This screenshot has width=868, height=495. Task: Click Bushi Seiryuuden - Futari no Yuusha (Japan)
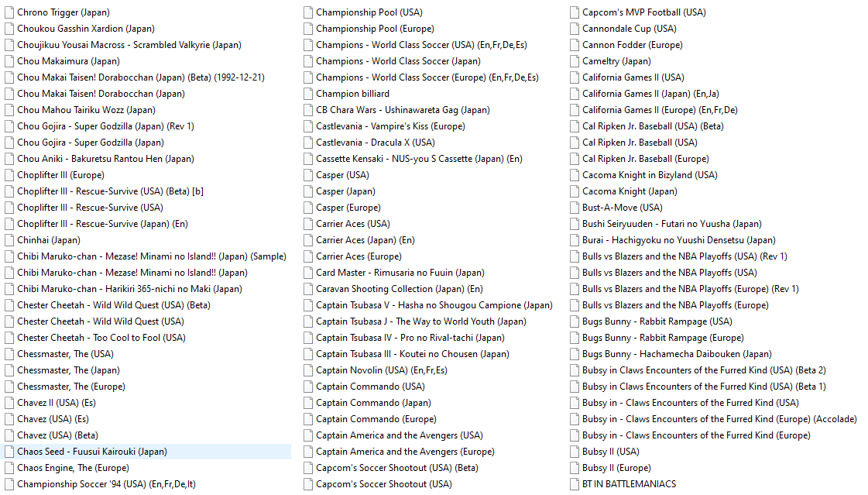672,224
